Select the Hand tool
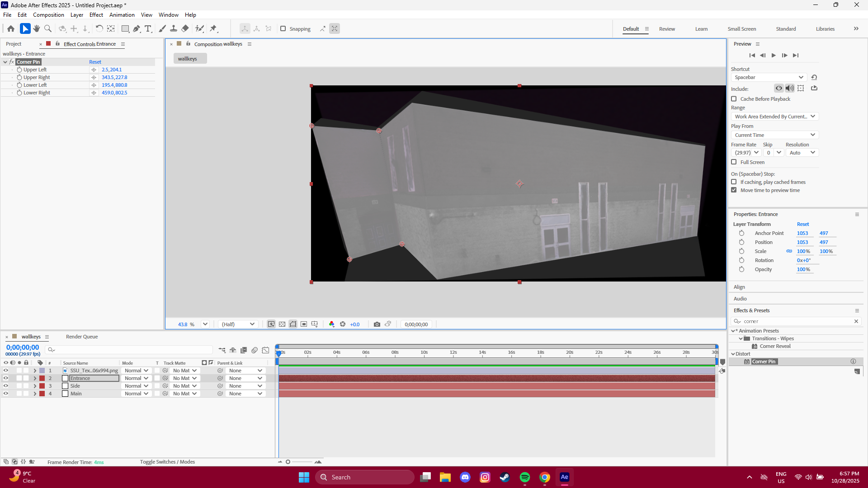This screenshot has height=488, width=868. [x=36, y=28]
